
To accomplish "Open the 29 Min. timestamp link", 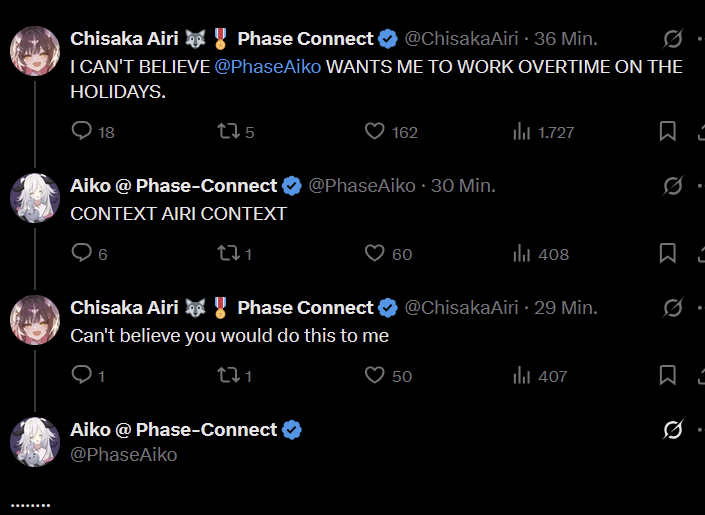I will coord(566,307).
